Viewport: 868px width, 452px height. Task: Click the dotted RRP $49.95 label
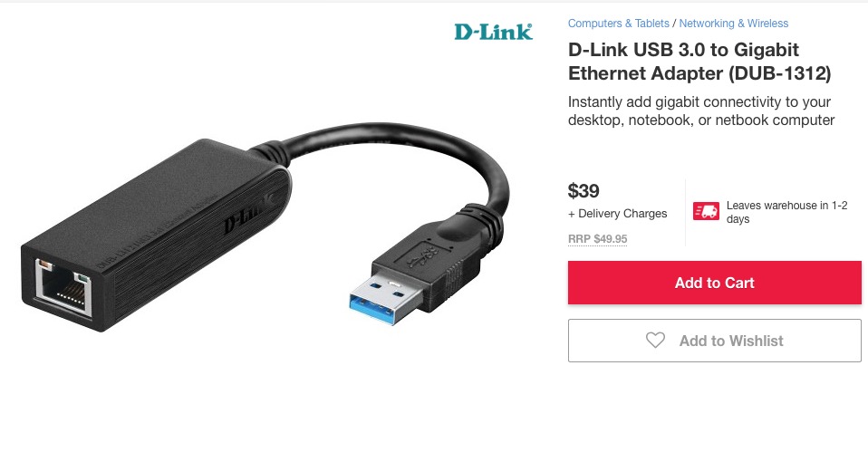point(597,239)
